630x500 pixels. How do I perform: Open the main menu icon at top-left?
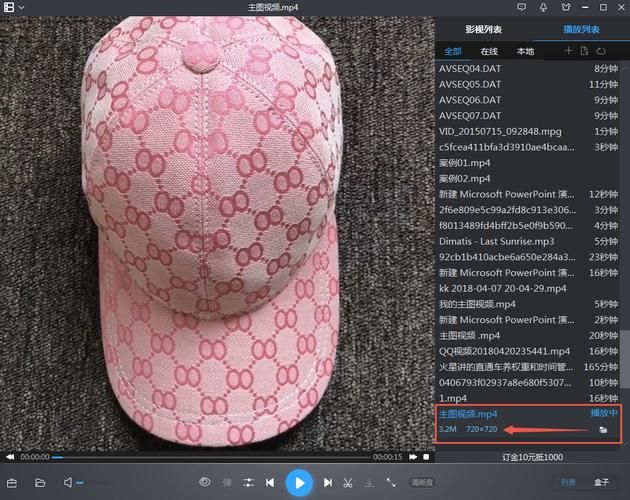(x=8, y=7)
